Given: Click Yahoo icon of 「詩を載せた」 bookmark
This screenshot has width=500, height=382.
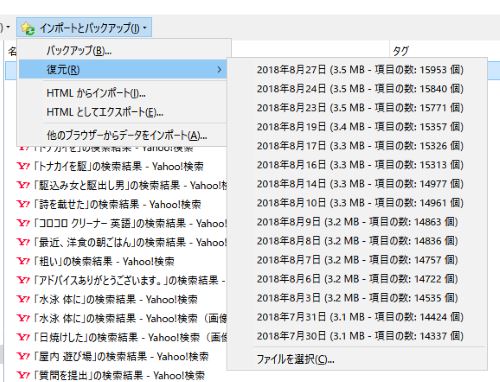Looking at the screenshot, I should point(23,204).
